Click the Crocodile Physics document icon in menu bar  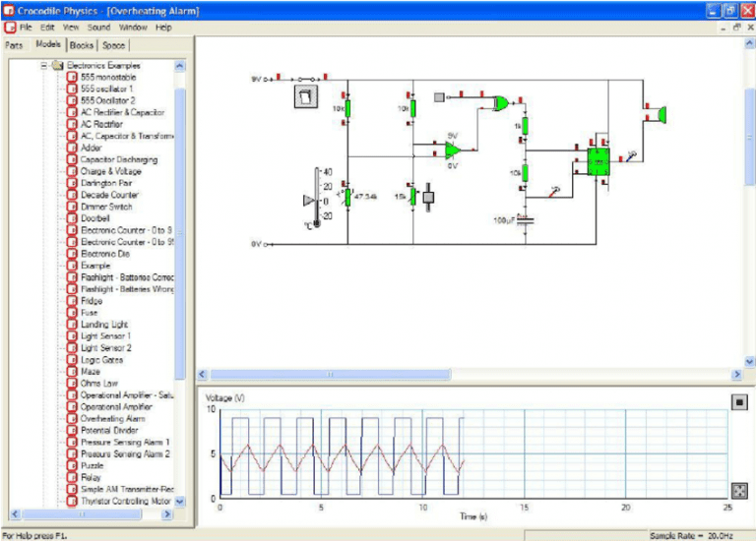10,28
